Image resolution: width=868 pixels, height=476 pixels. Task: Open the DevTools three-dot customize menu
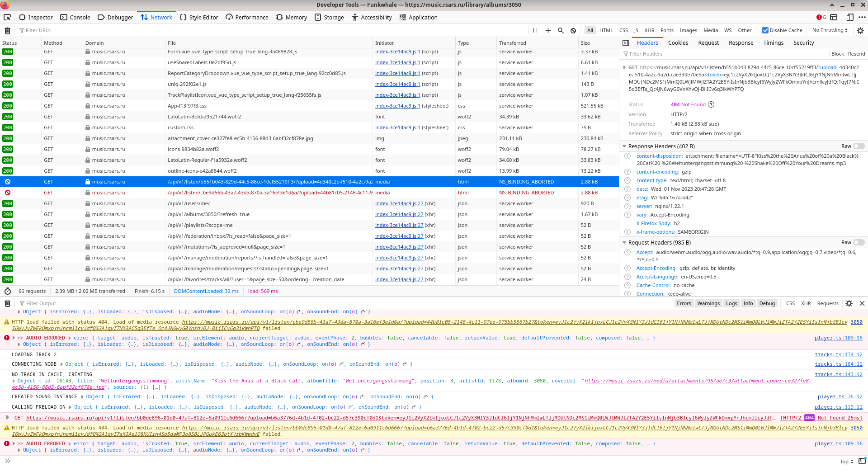click(862, 17)
